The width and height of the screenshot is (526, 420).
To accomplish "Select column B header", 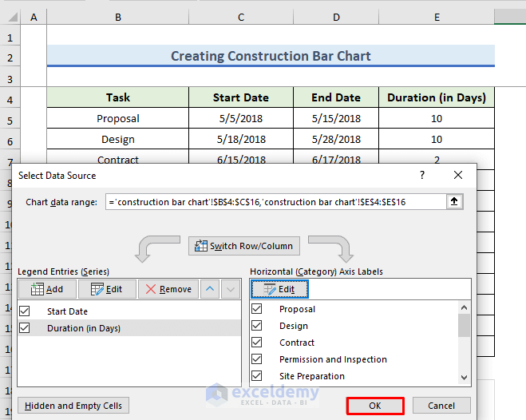I will click(118, 17).
